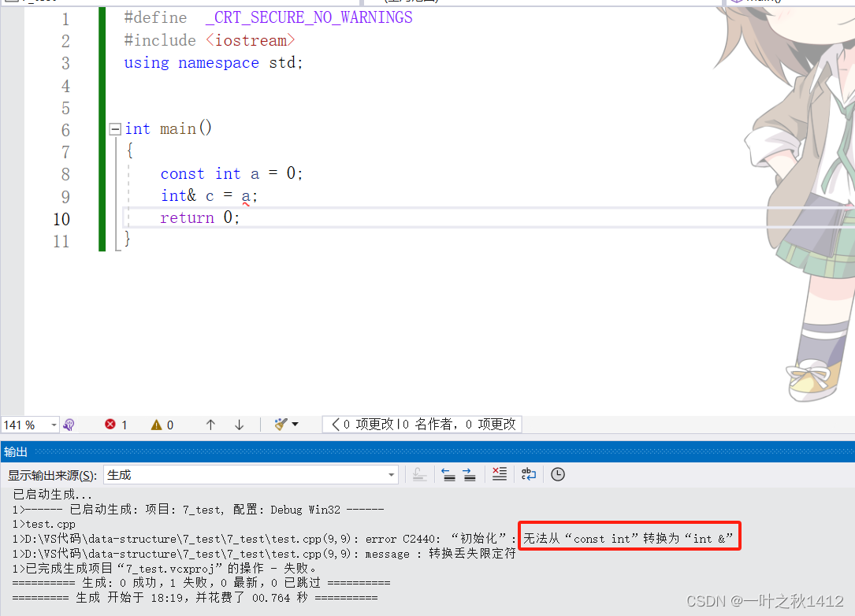
Task: Toggle word wrap in the output window
Action: (529, 474)
